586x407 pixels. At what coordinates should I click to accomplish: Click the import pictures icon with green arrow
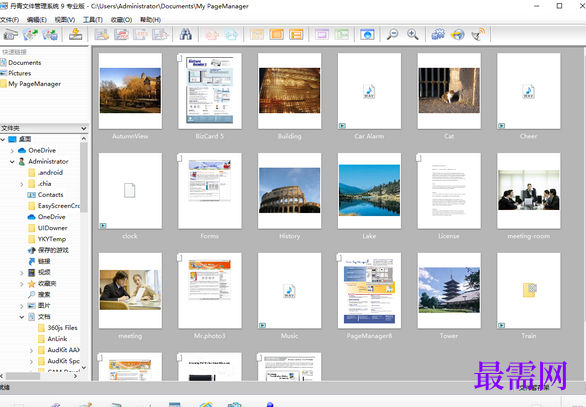point(30,35)
